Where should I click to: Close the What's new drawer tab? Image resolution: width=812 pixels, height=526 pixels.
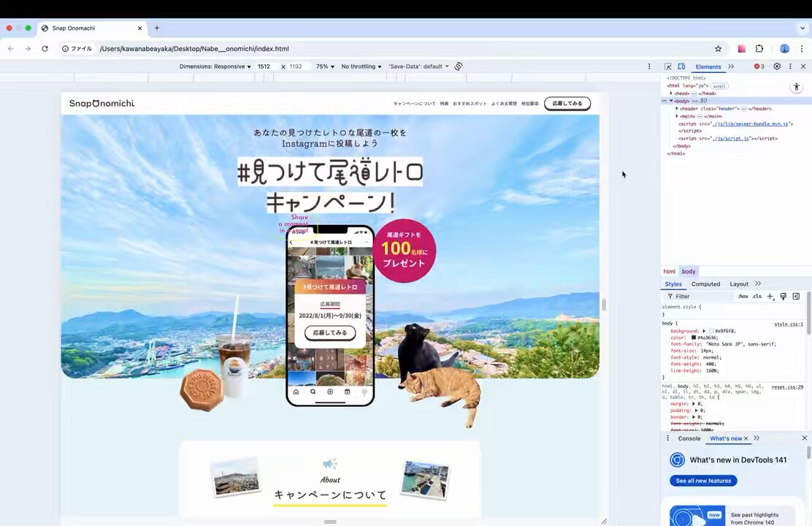coord(746,438)
